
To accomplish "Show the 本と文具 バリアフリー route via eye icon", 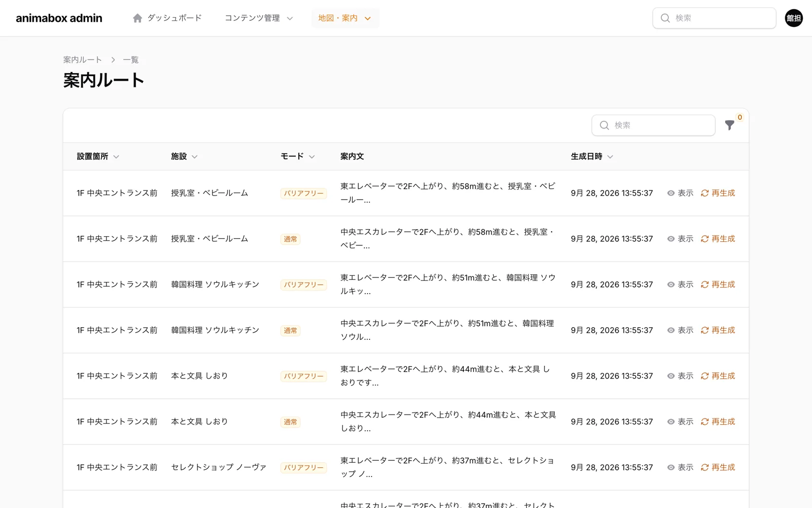I will pos(671,376).
